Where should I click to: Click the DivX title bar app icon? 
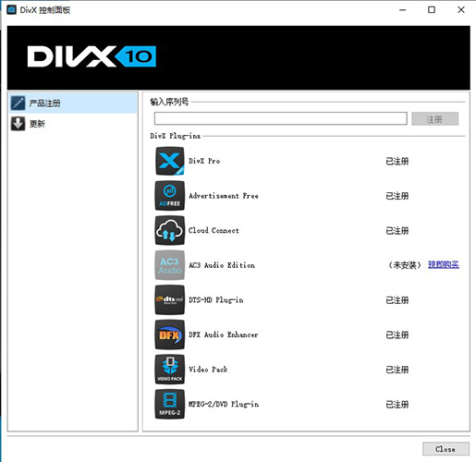coord(11,10)
